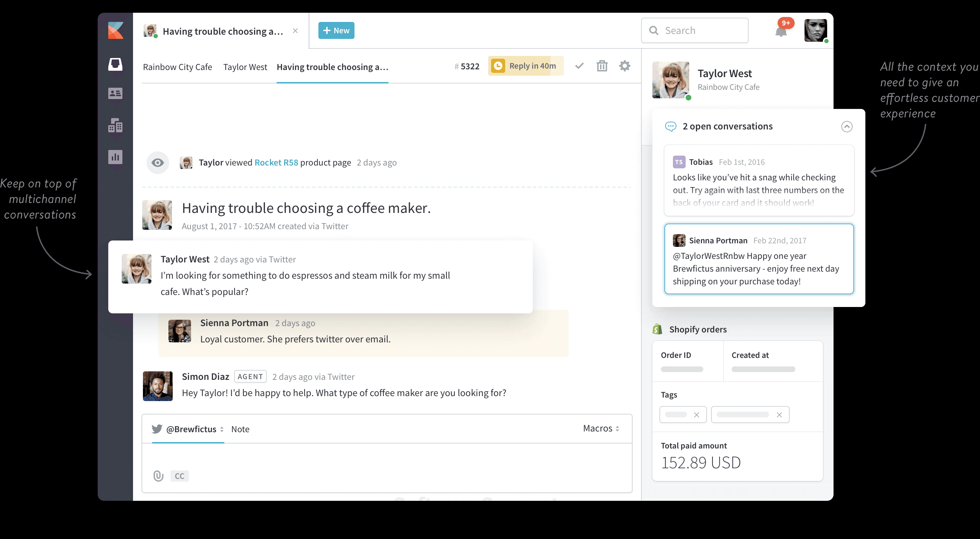Image resolution: width=980 pixels, height=539 pixels.
Task: Collapse the 2 open conversations panel
Action: click(x=847, y=126)
